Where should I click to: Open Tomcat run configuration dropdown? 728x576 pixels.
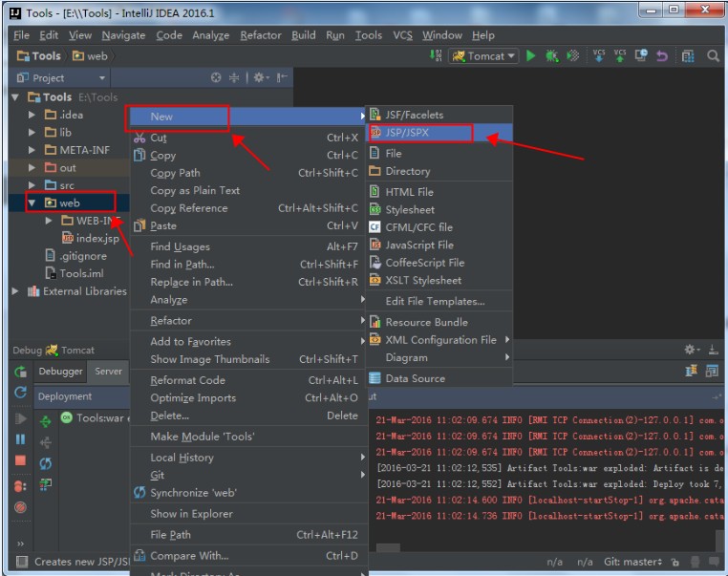tap(483, 56)
